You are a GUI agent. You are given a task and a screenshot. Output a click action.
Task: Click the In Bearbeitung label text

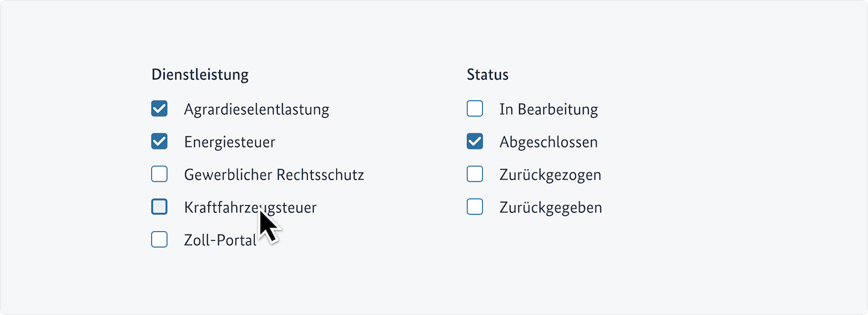coord(548,109)
